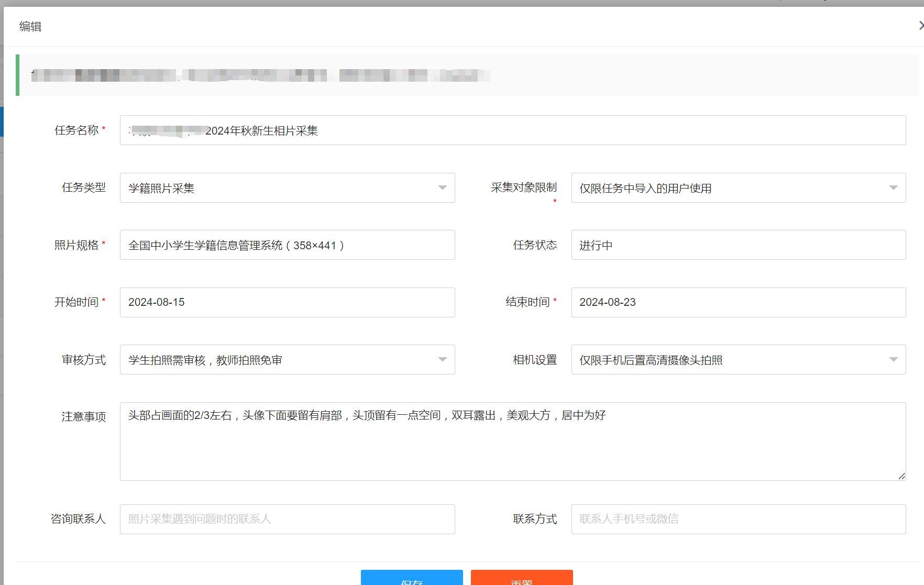The width and height of the screenshot is (924, 585).
Task: Click the 照片规格 label
Action: point(76,245)
